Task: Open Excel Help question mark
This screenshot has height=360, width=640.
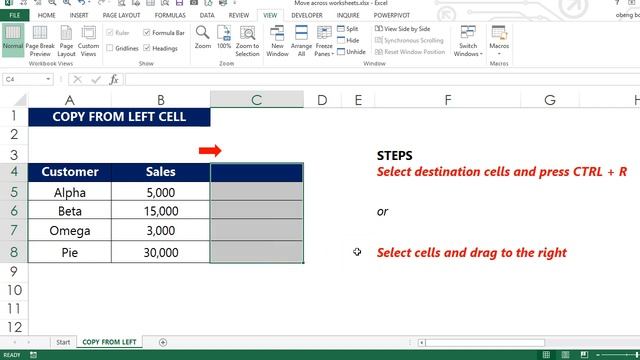Action: point(617,3)
